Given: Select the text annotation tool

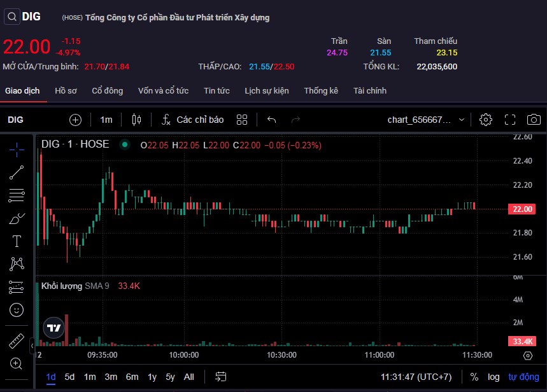Looking at the screenshot, I should [x=17, y=241].
